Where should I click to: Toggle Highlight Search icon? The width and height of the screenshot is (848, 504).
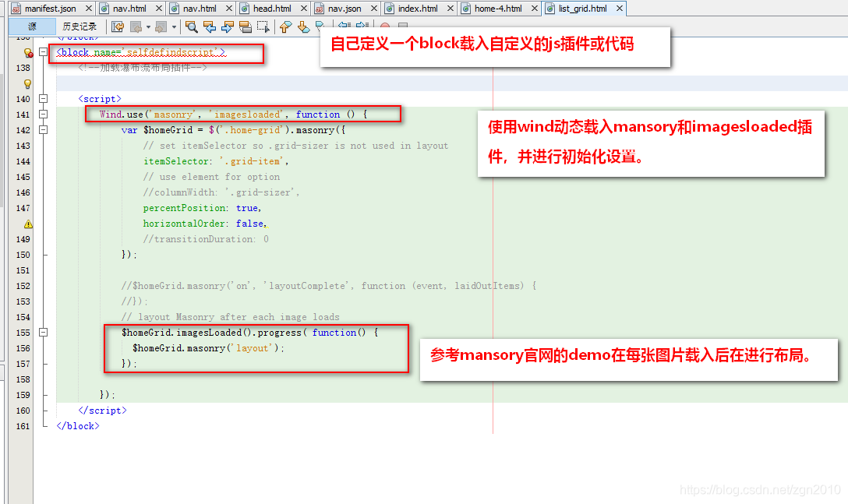click(246, 26)
